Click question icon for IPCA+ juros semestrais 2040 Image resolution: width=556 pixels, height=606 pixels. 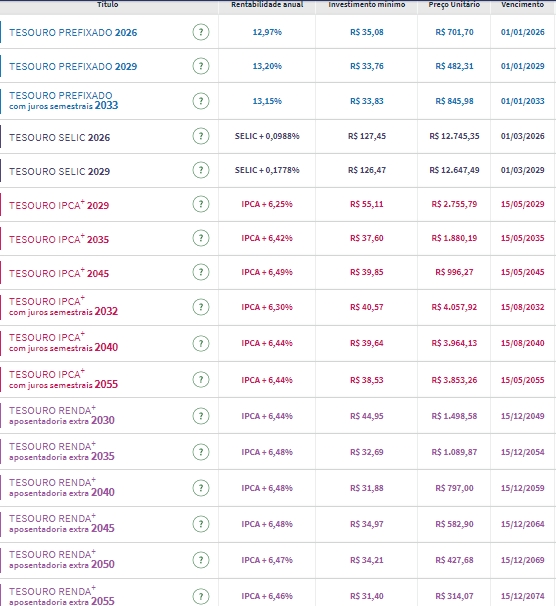click(201, 343)
